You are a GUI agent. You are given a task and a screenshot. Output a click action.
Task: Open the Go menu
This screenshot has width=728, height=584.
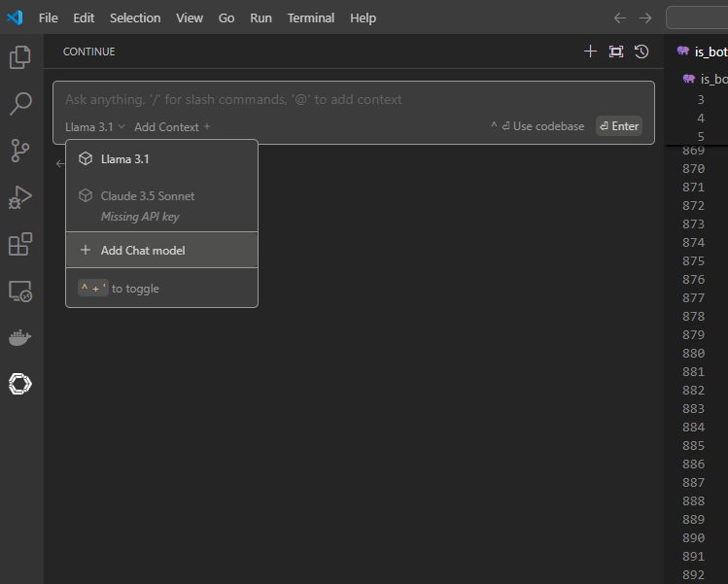point(226,17)
